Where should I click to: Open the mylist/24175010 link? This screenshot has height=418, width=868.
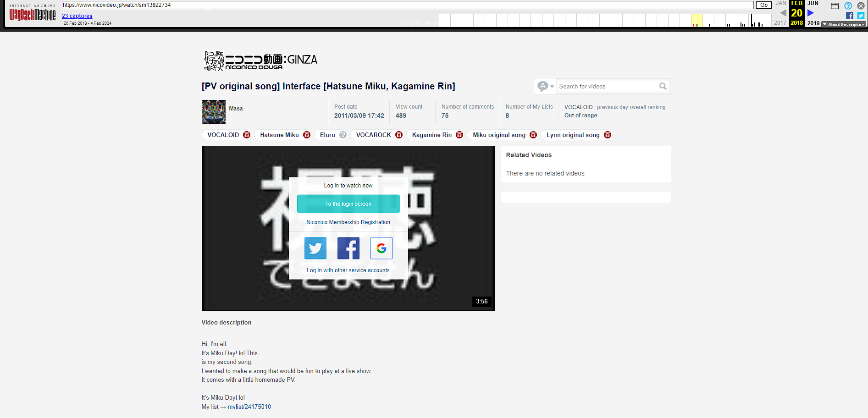(249, 407)
